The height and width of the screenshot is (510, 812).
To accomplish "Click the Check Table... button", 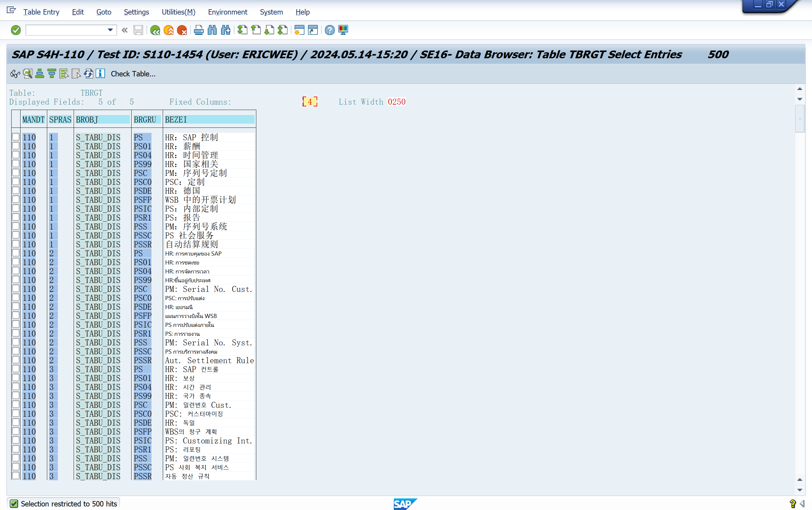I will (x=133, y=74).
